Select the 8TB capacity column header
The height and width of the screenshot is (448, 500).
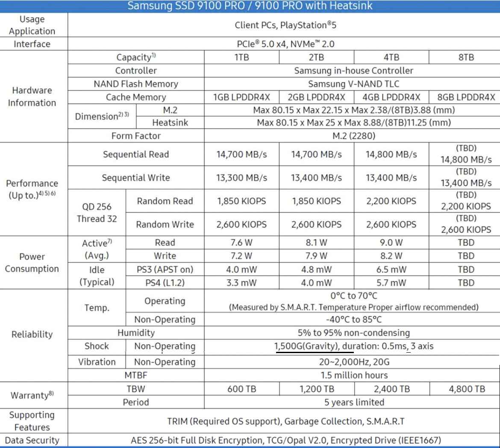(466, 57)
